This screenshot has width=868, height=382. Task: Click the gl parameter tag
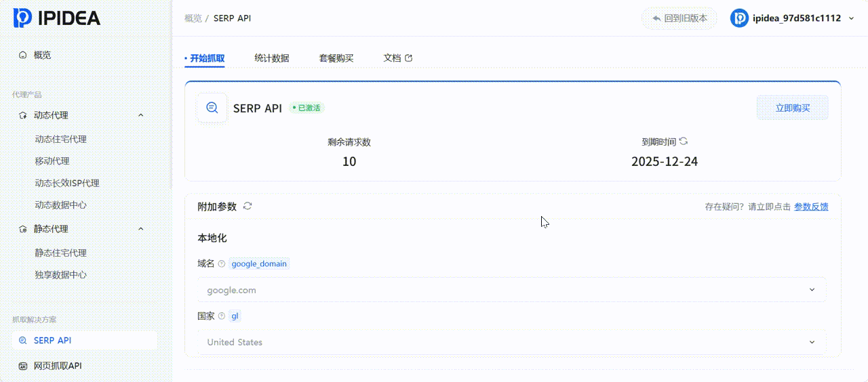(x=235, y=316)
